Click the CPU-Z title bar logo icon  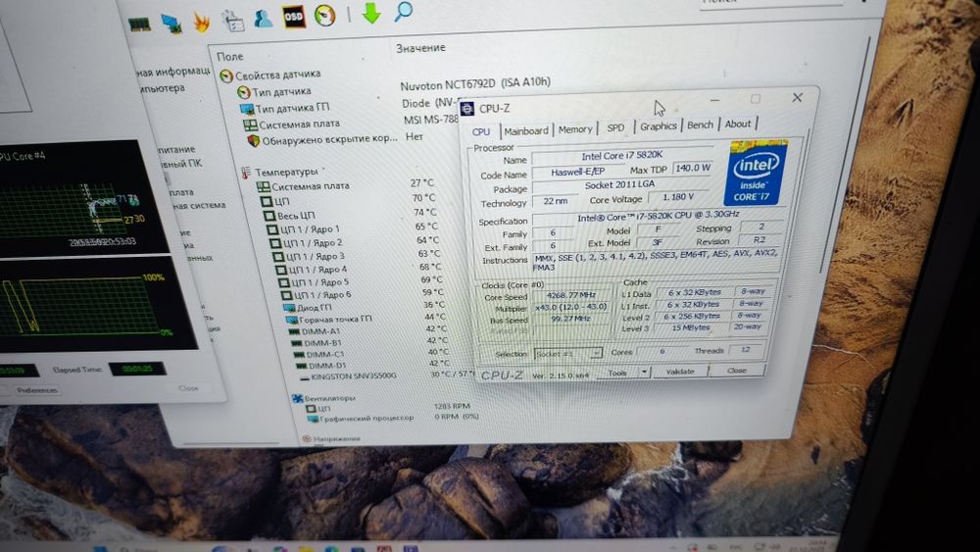[466, 109]
